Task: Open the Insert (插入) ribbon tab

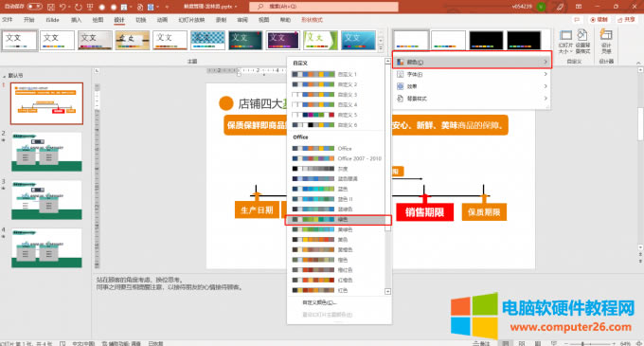Action: tap(76, 20)
